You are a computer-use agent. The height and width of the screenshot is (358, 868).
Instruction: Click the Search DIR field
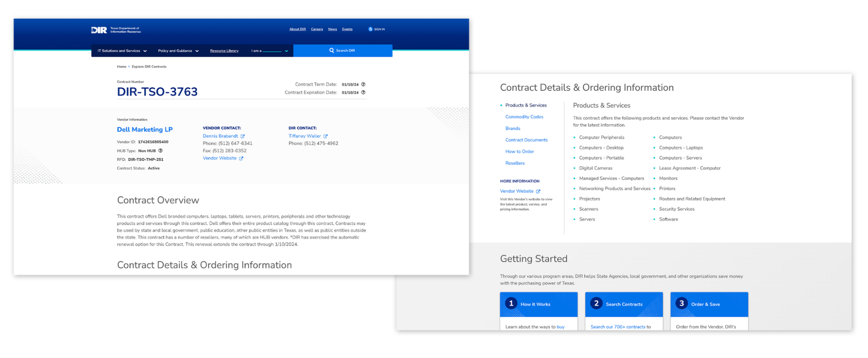point(343,51)
